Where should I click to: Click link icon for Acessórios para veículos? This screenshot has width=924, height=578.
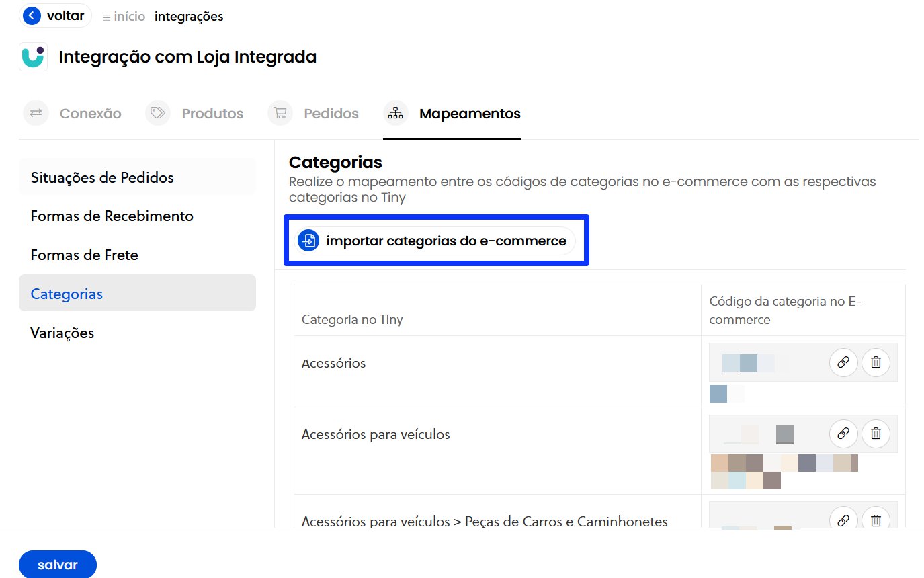tap(843, 433)
